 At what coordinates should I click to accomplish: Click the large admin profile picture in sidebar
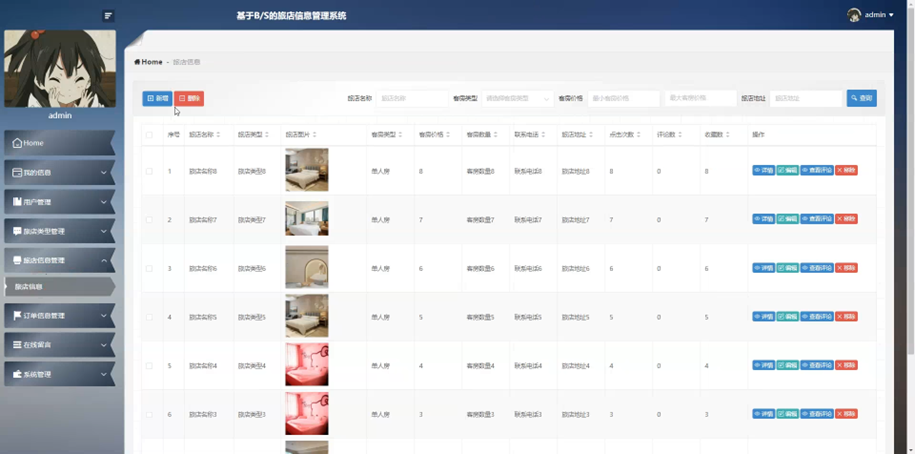click(60, 69)
